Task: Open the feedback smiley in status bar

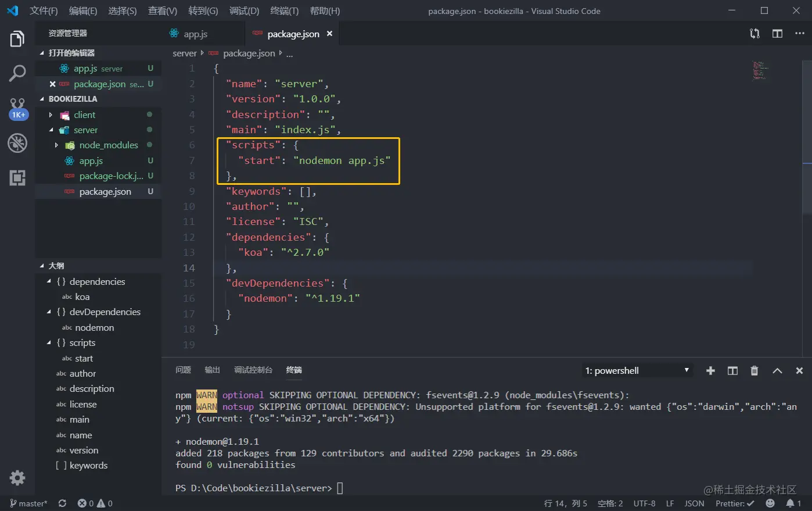Action: 770,503
